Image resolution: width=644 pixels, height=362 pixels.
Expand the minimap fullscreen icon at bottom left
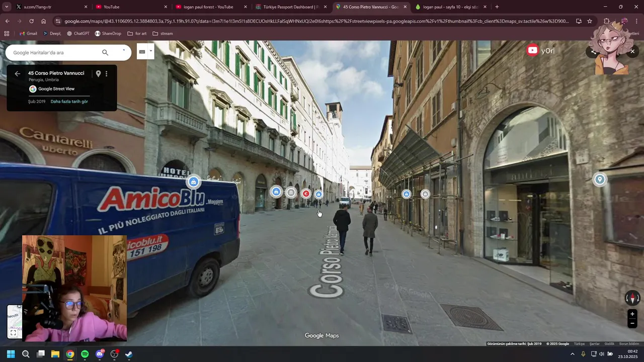point(14,333)
